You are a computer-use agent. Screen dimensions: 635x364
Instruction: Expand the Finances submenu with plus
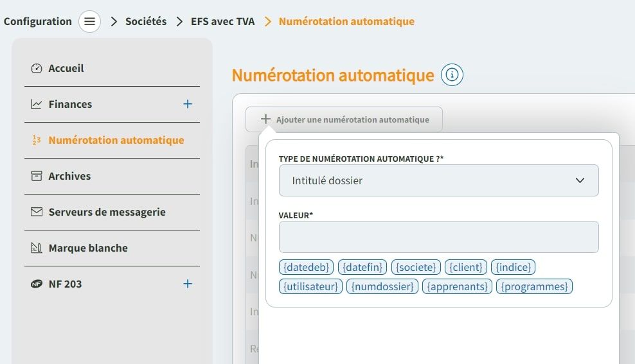tap(188, 104)
